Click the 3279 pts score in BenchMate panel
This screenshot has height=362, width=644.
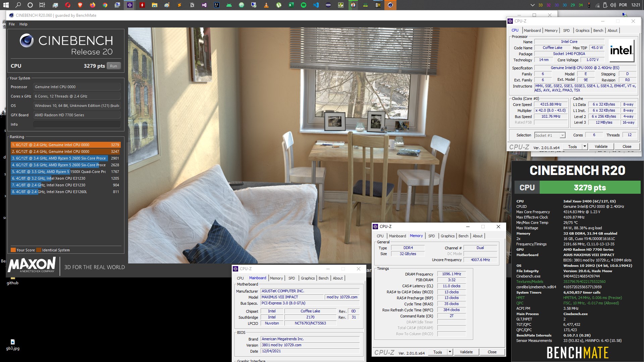tap(590, 187)
